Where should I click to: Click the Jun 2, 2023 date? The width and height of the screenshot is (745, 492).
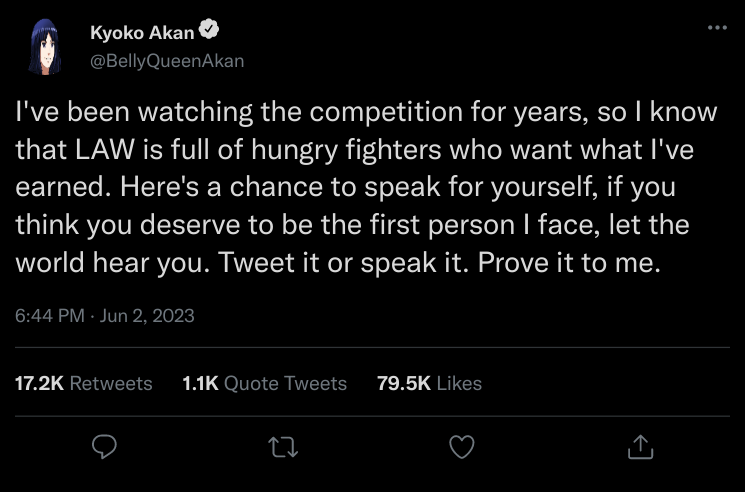coord(148,316)
